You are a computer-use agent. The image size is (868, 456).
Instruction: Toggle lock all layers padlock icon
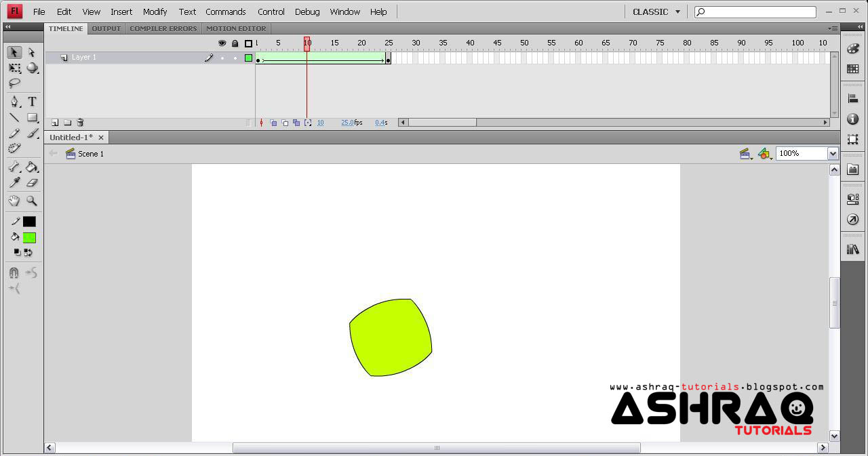[x=235, y=43]
